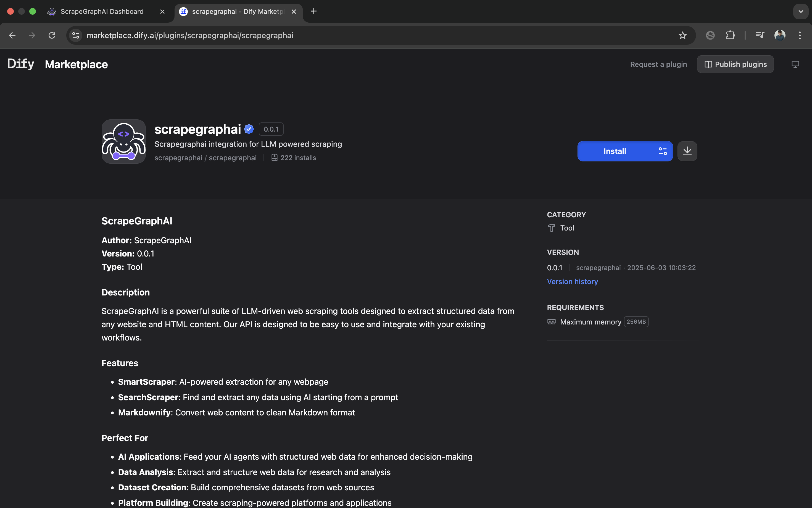812x508 pixels.
Task: Select the scrapegraphai Dify Marketplace tab
Action: (x=238, y=11)
